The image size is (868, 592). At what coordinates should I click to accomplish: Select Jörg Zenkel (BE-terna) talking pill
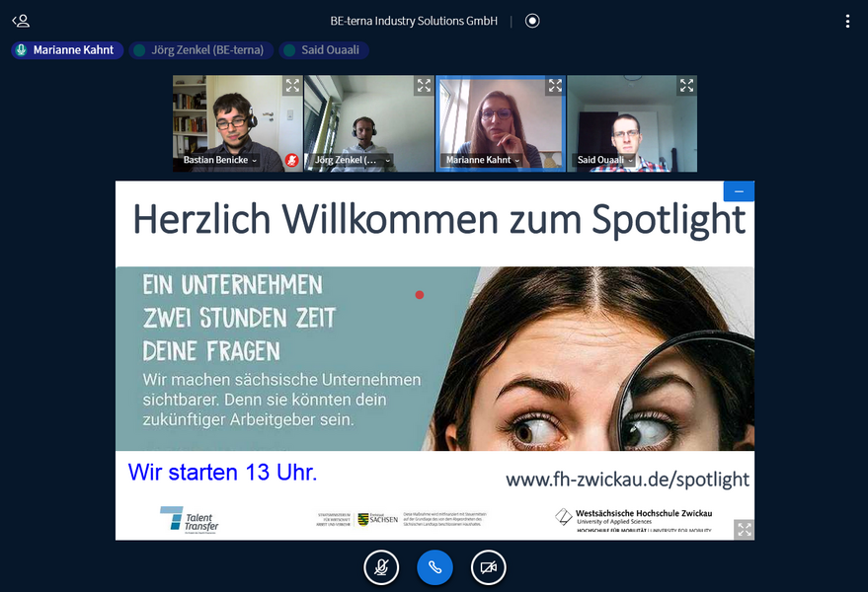(x=201, y=50)
